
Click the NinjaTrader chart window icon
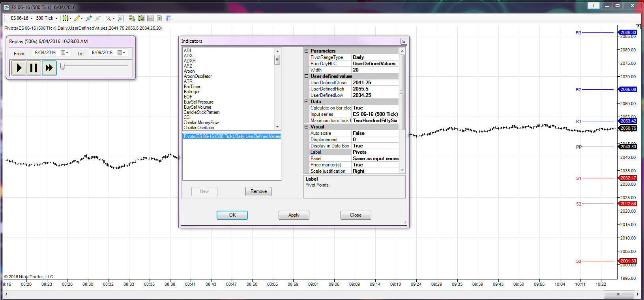(6, 7)
